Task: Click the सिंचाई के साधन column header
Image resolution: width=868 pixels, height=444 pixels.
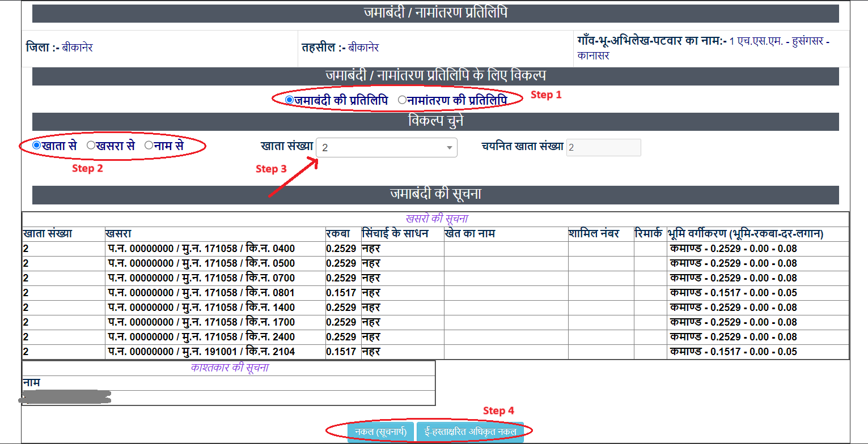Action: click(x=395, y=234)
